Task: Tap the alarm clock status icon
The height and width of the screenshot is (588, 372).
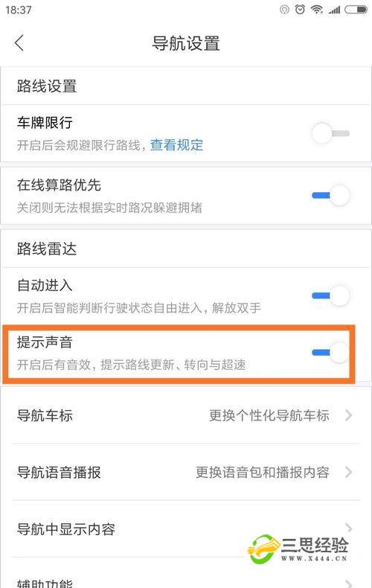Action: [x=300, y=10]
